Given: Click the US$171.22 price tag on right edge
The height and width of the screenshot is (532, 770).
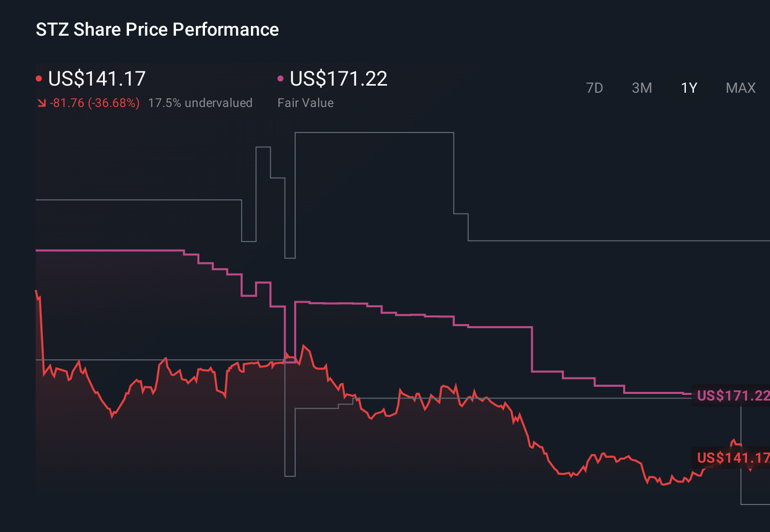Looking at the screenshot, I should pos(732,395).
